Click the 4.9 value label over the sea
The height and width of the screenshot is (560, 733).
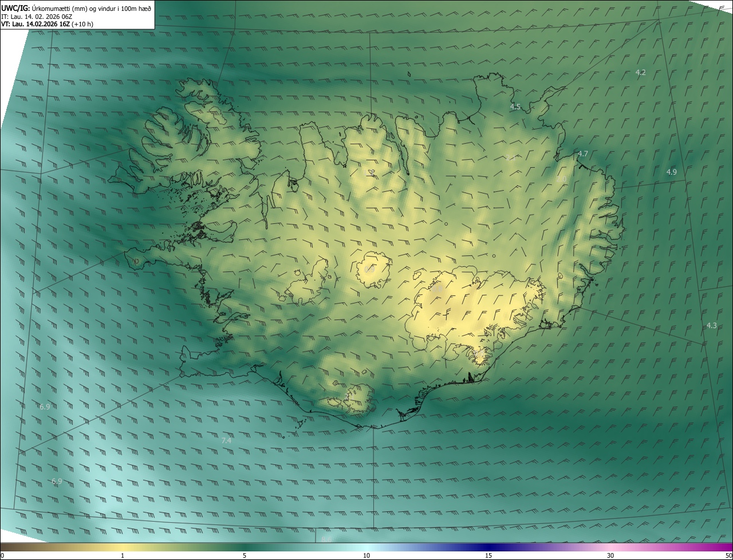[672, 172]
